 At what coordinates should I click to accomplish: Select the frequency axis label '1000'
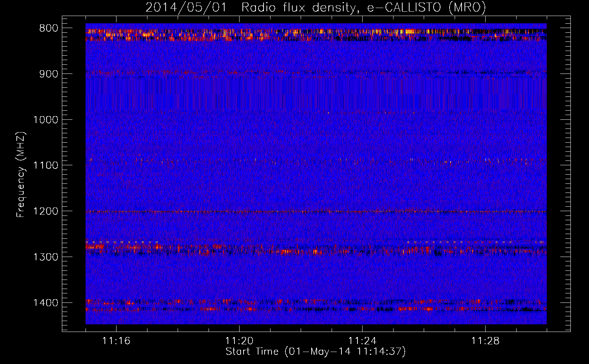[46, 120]
